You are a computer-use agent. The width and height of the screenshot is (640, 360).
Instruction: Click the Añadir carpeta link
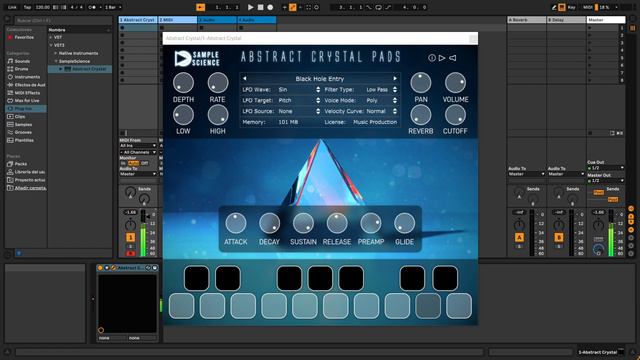tap(30, 188)
